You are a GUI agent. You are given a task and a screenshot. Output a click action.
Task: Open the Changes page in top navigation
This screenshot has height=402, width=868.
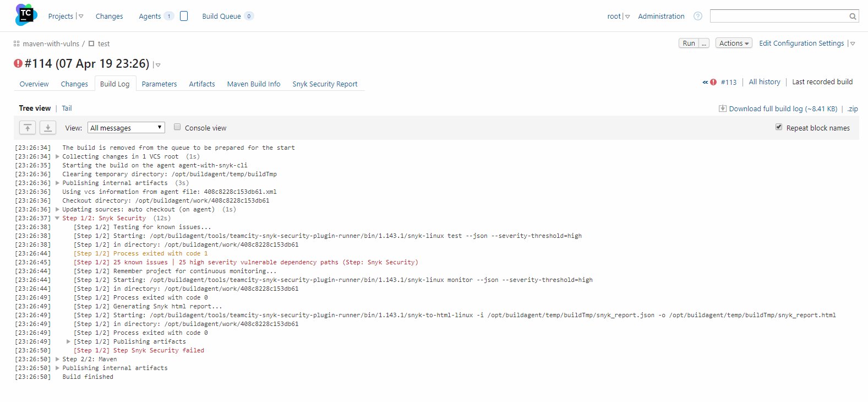coord(109,16)
